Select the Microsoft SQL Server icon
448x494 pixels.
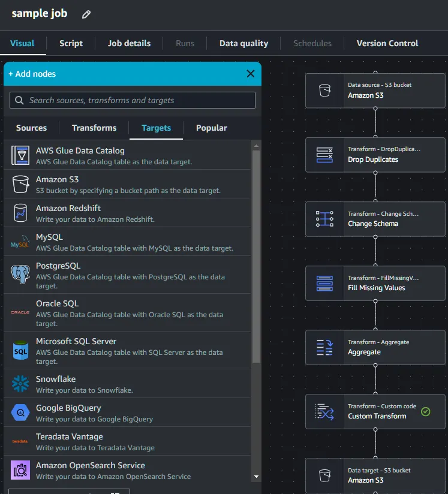coord(20,350)
